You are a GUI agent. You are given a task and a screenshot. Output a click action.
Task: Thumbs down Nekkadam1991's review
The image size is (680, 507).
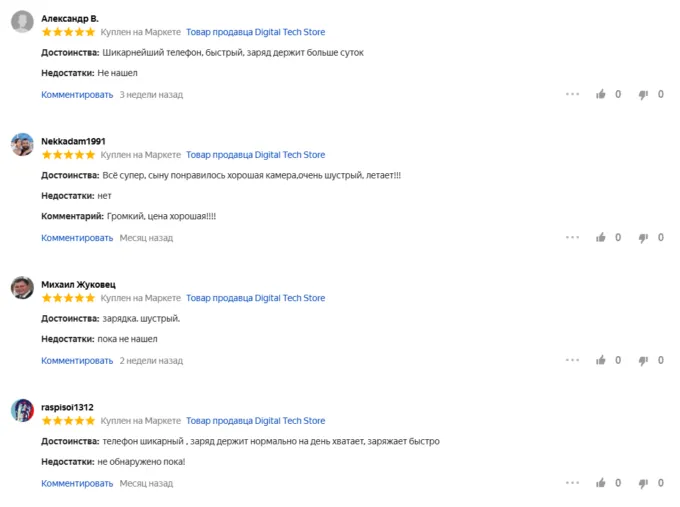tap(643, 239)
